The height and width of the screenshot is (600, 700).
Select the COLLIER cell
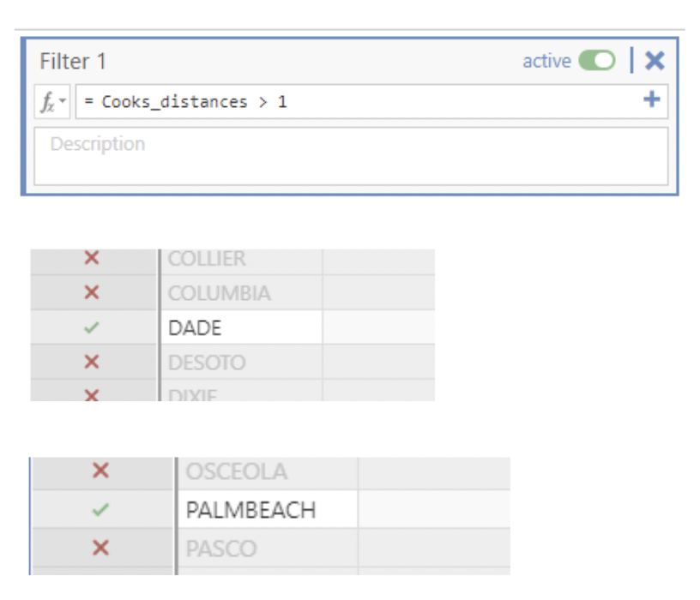(241, 259)
